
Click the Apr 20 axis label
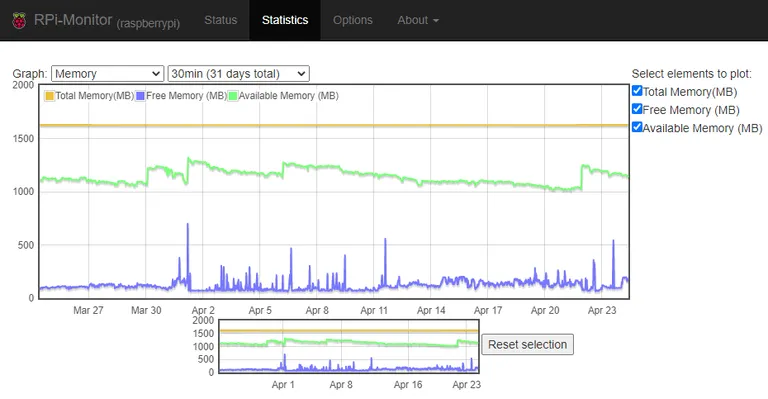(545, 310)
